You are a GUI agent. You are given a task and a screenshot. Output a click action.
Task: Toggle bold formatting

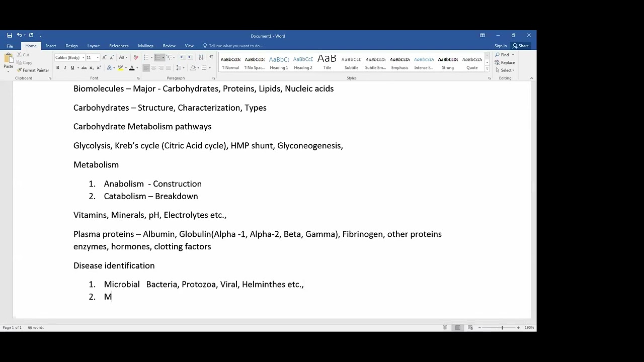coord(57,68)
